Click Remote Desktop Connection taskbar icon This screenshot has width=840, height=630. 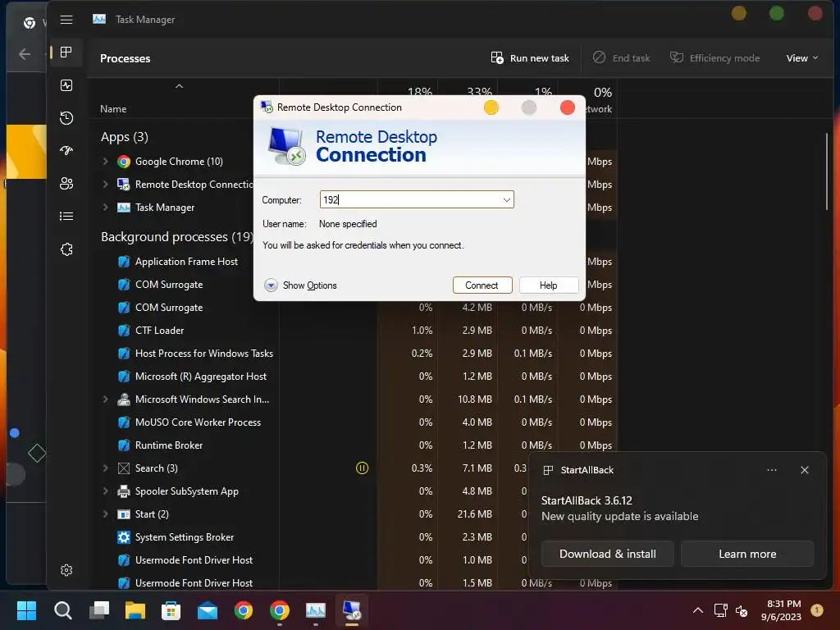pyautogui.click(x=352, y=610)
